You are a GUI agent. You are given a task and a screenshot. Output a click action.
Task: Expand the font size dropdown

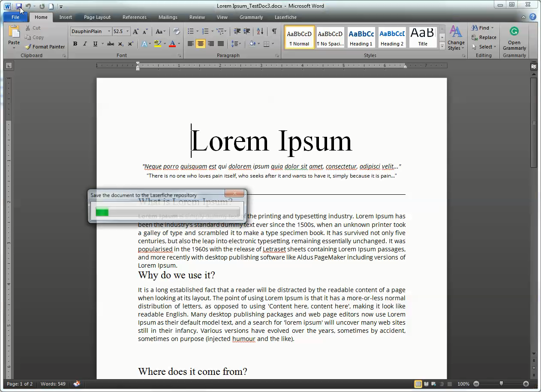127,31
